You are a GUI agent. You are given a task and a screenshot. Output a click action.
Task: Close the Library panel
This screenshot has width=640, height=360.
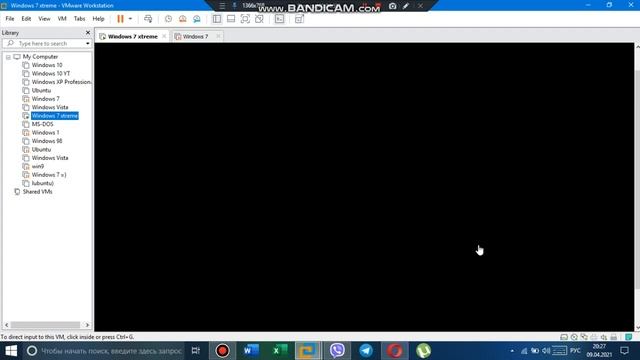[88, 33]
